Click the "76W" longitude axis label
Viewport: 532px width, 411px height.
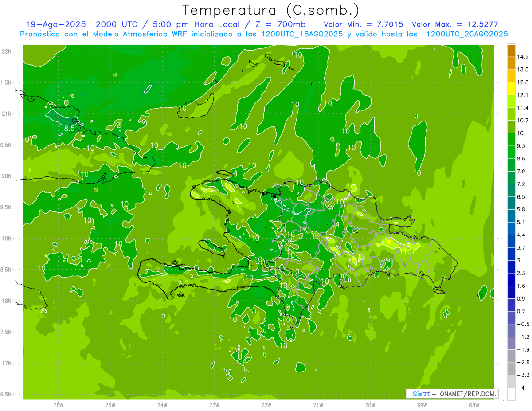click(58, 405)
